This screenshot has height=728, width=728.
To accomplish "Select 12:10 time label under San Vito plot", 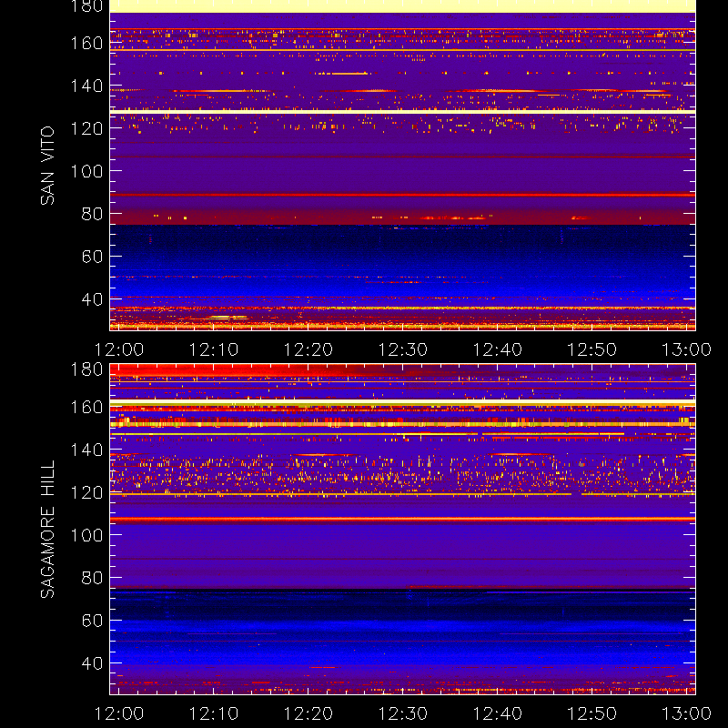I will 214,349.
